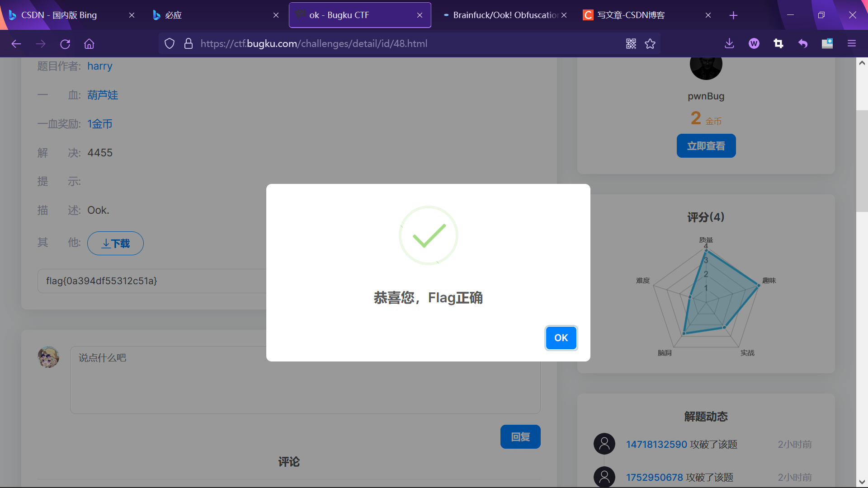Click the screenshot crop tool icon
Image resolution: width=868 pixels, height=488 pixels.
(x=778, y=44)
